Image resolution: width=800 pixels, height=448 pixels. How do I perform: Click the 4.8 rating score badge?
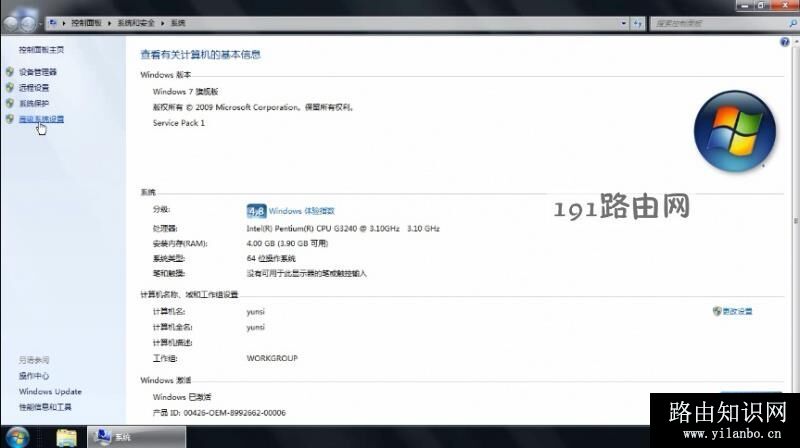256,211
